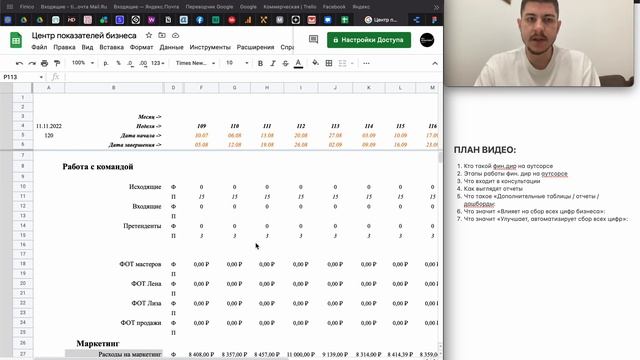The height and width of the screenshot is (360, 640).
Task: Select column B header
Action: [x=113, y=88]
